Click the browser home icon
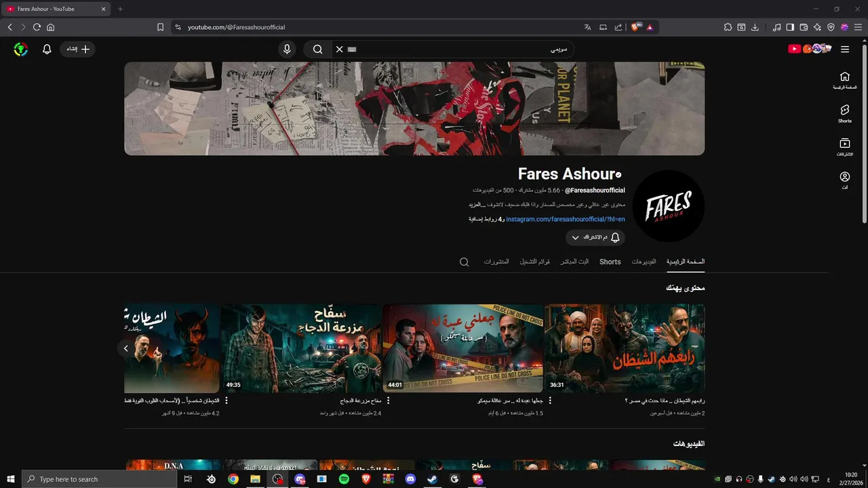Screen dimensions: 868x488 [x=50, y=27]
